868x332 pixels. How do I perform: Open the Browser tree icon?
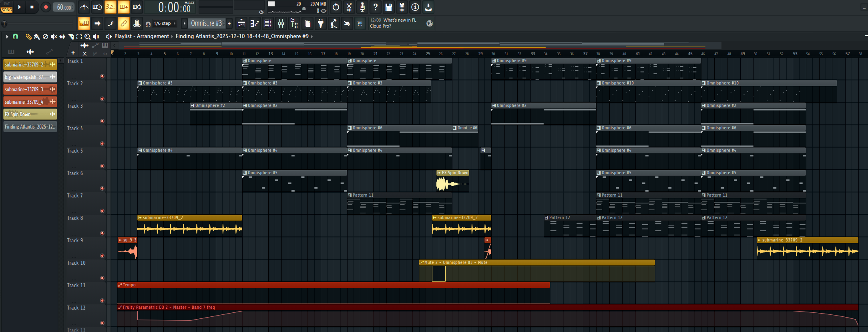pos(294,24)
